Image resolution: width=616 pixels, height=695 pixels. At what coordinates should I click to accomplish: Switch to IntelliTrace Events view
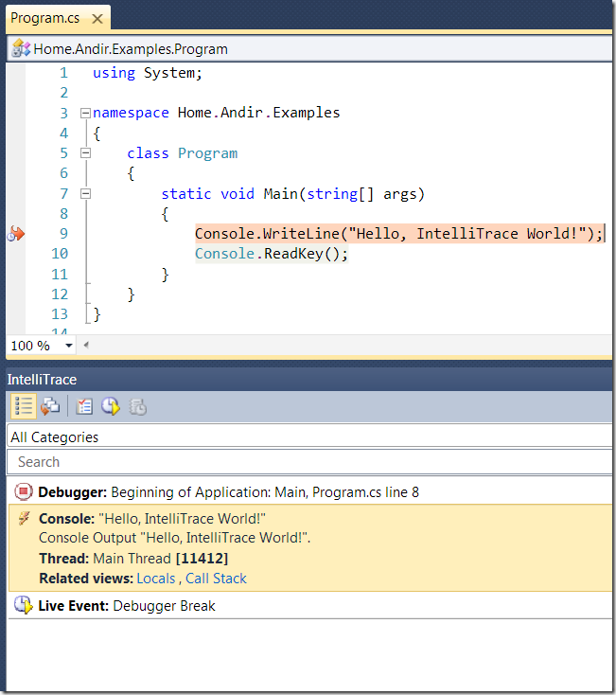(23, 406)
